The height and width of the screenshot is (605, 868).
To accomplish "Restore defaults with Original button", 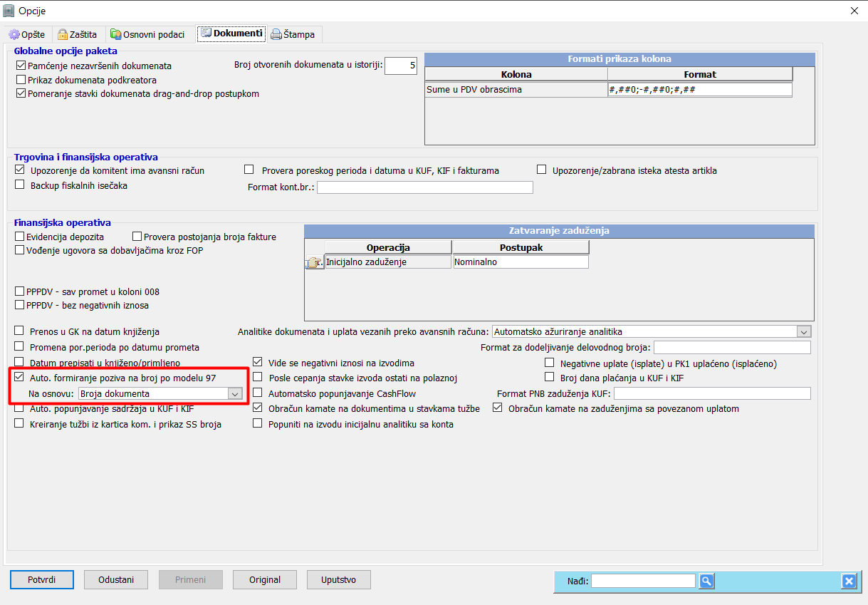I will [x=265, y=579].
